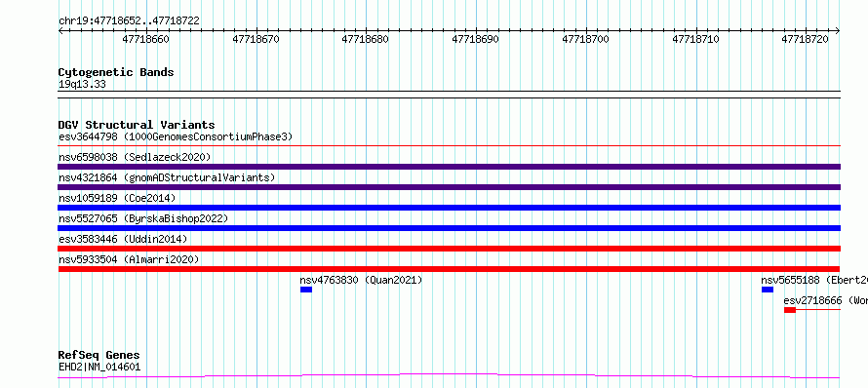Click the RefSeq Genes track heading
The width and height of the screenshot is (868, 388).
pyautogui.click(x=99, y=356)
